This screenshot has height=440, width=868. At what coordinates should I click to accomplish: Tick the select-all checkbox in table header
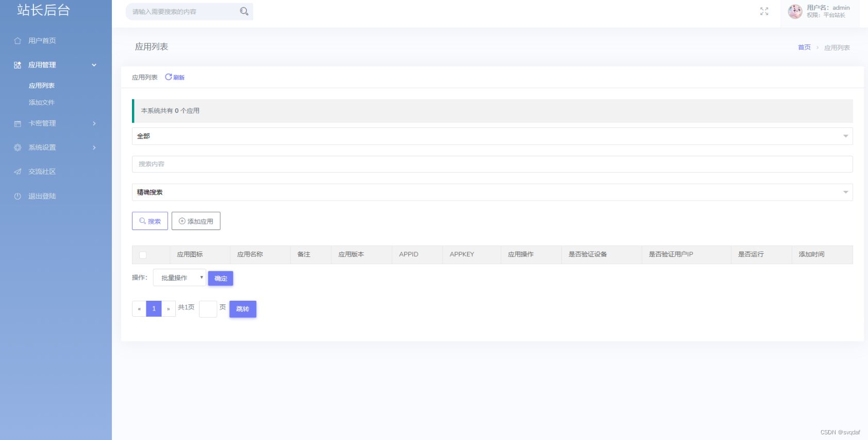[143, 255]
